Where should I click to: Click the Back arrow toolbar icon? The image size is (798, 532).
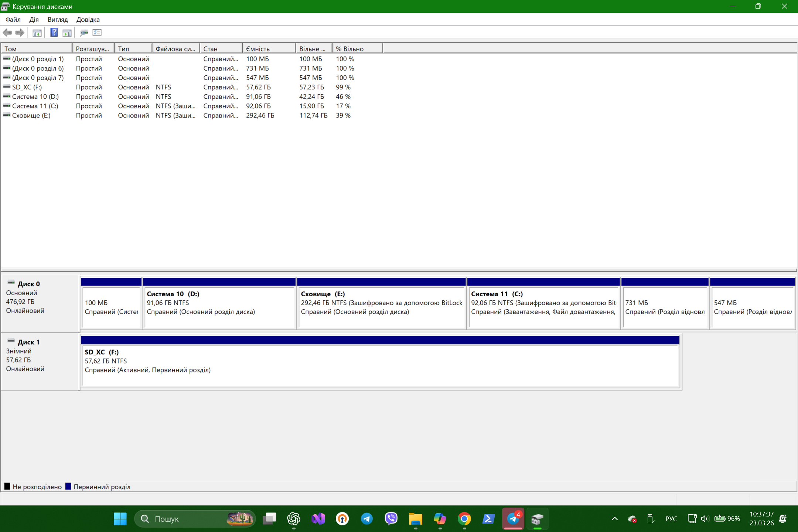coord(7,33)
